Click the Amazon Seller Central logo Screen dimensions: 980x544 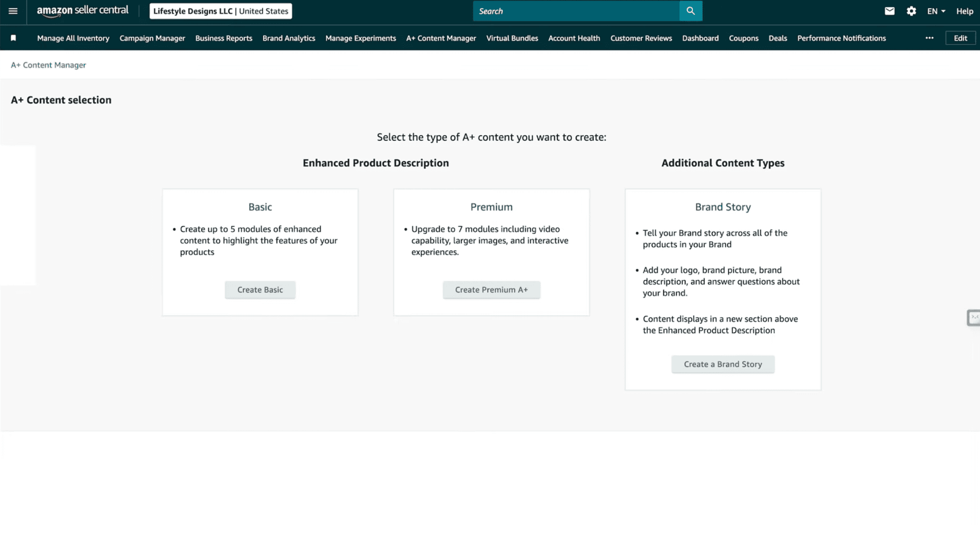(x=83, y=11)
